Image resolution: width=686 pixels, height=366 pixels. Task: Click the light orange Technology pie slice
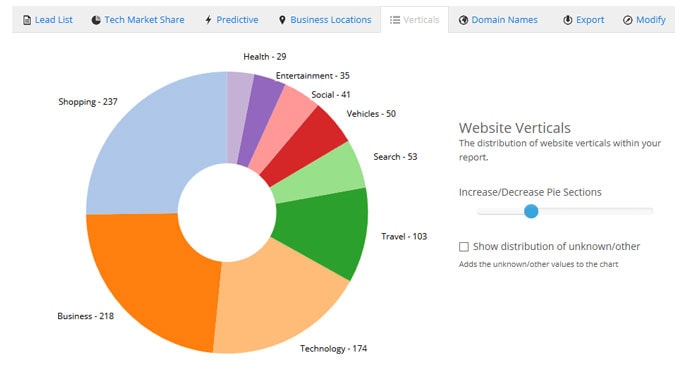point(276,302)
